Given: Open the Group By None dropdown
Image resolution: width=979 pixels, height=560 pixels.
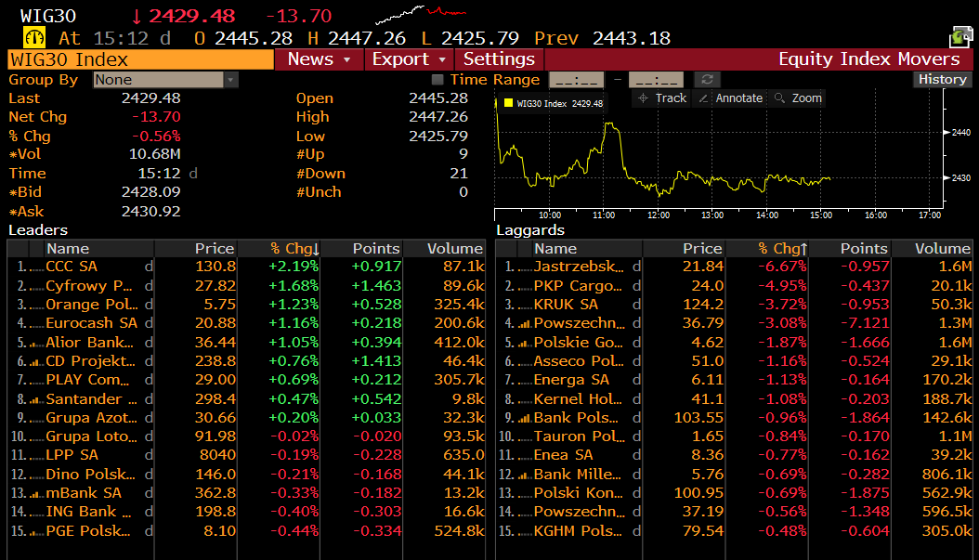Looking at the screenshot, I should click(x=165, y=79).
